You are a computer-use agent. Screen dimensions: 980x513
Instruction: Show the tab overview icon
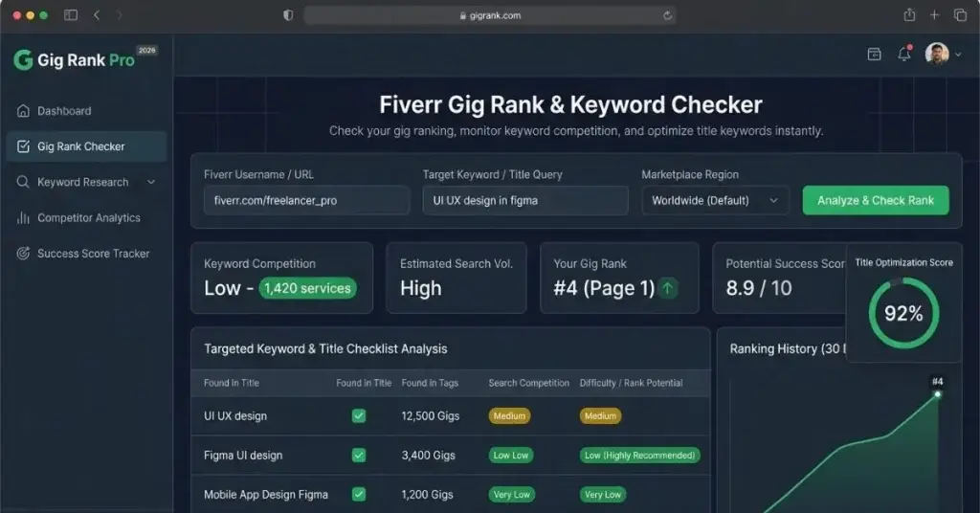pyautogui.click(x=961, y=15)
